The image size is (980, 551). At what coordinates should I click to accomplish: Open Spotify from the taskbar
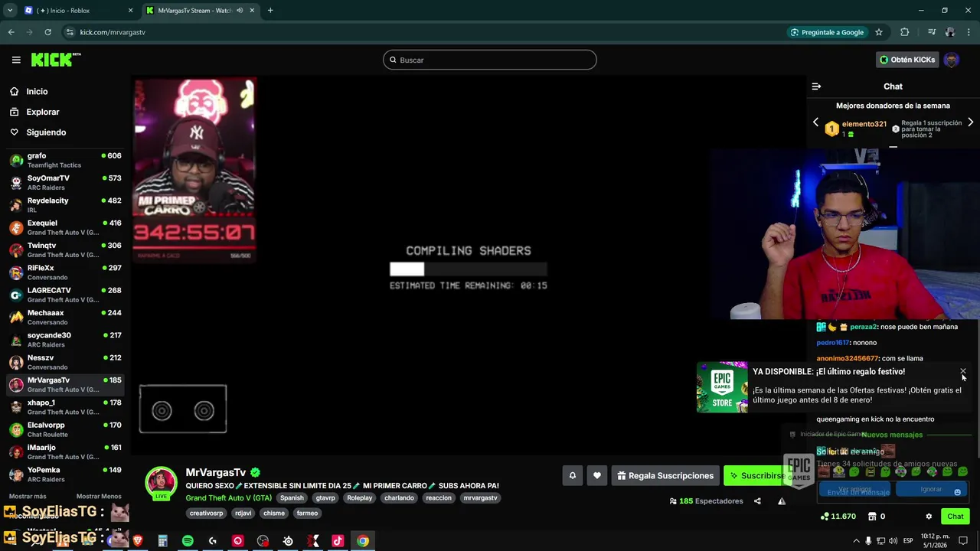click(x=188, y=541)
